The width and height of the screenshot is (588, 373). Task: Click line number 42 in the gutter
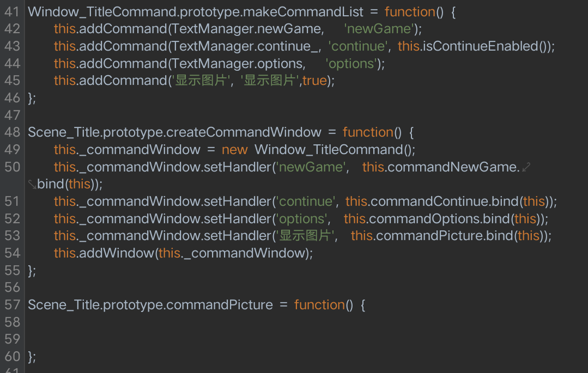[12, 29]
